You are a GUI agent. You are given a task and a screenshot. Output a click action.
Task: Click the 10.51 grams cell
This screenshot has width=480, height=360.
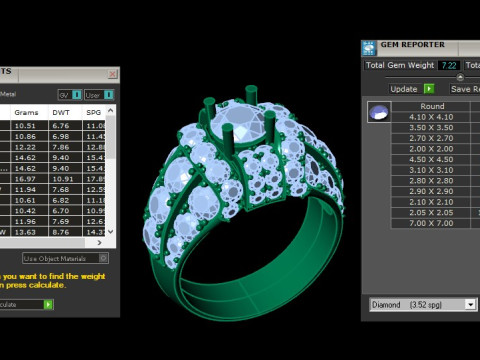[x=29, y=126]
